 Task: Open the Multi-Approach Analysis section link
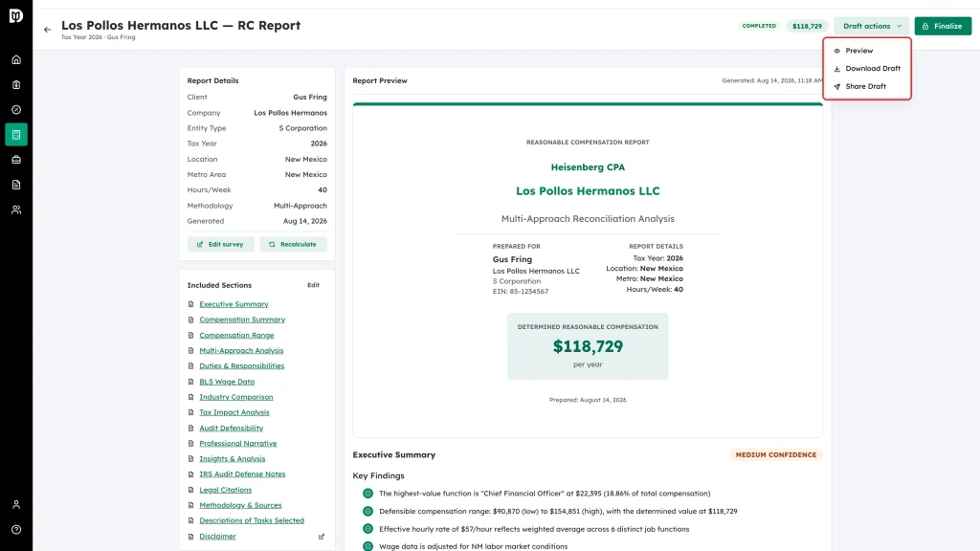coord(241,350)
